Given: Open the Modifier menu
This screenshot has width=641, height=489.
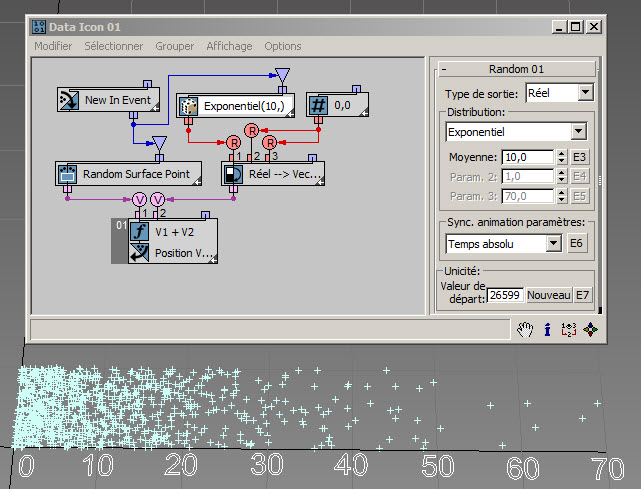Looking at the screenshot, I should point(53,46).
